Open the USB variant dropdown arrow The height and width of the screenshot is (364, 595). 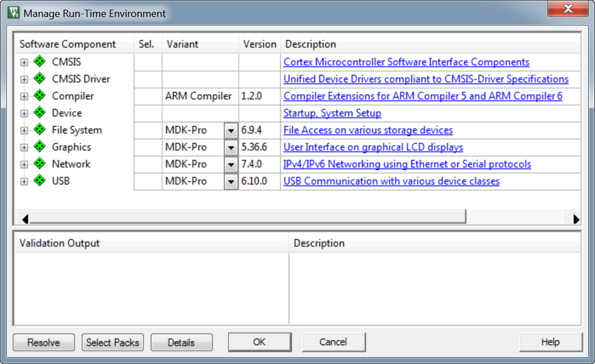coord(231,181)
